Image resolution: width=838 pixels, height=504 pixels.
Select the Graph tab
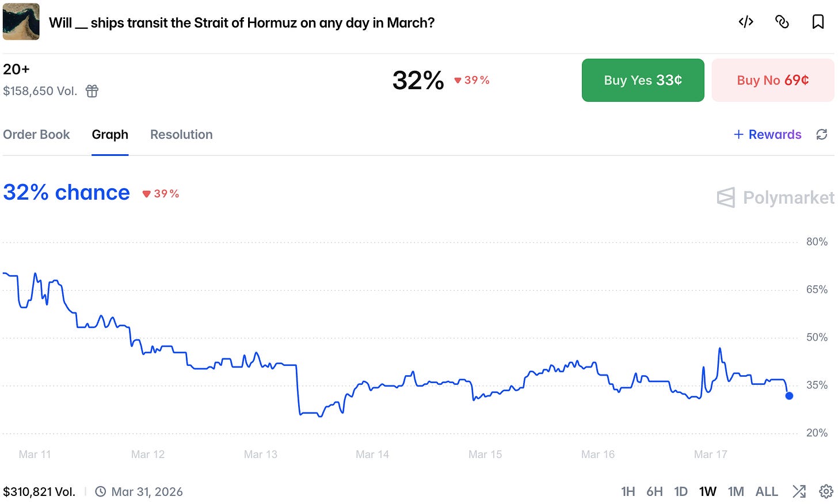[110, 135]
